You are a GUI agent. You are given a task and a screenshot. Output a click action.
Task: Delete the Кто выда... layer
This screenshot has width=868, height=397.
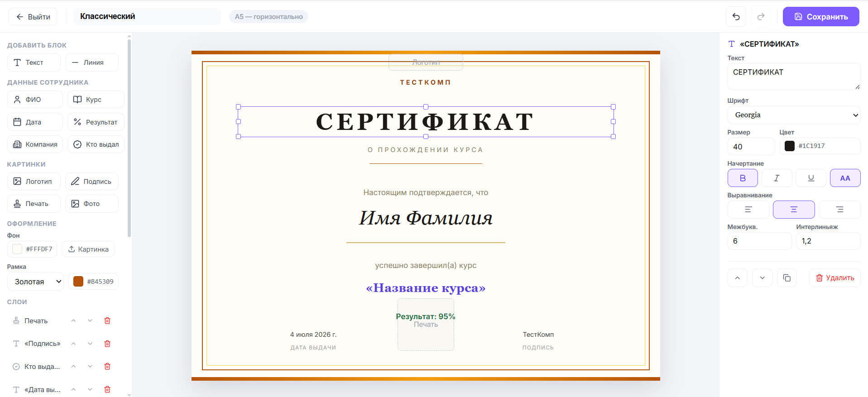(107, 366)
